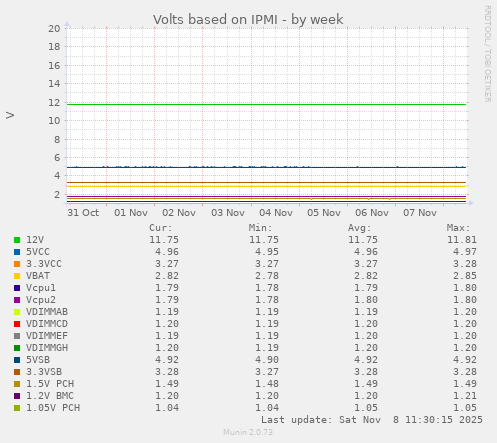The image size is (497, 443).
Task: Click the '3.3VSB' legend label
Action: (44, 372)
